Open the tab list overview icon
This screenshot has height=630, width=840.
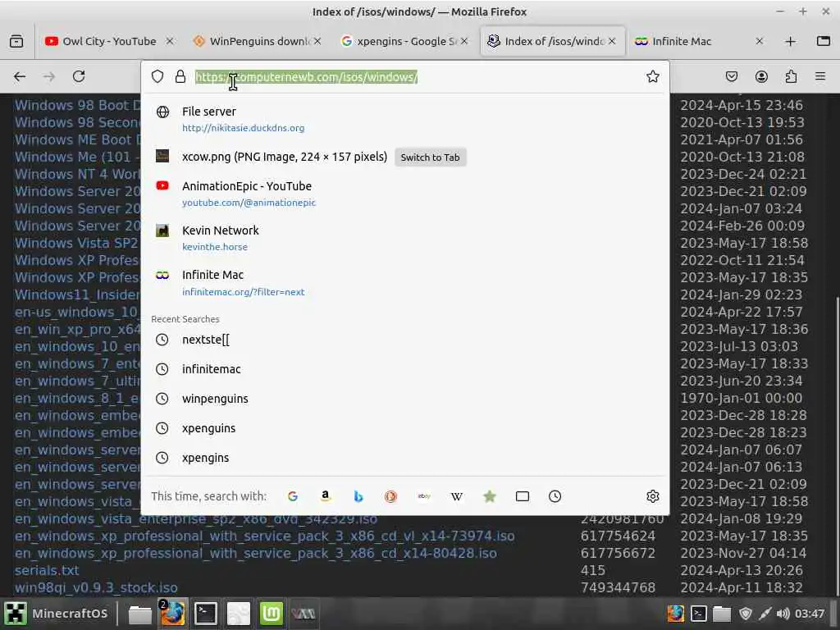click(824, 41)
